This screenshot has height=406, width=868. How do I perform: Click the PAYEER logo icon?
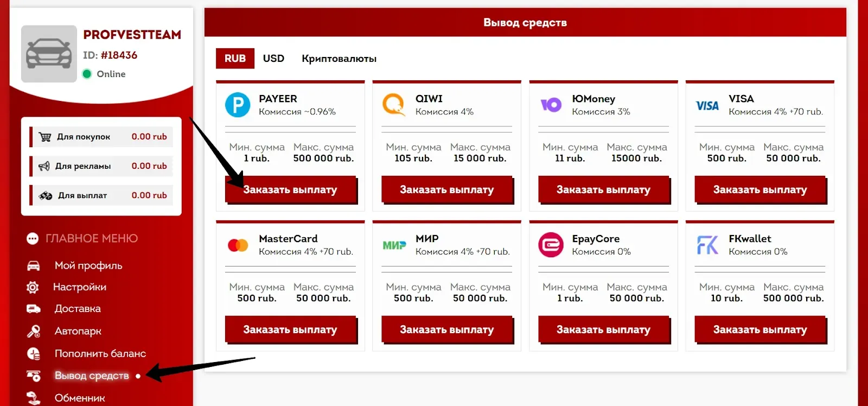[238, 105]
